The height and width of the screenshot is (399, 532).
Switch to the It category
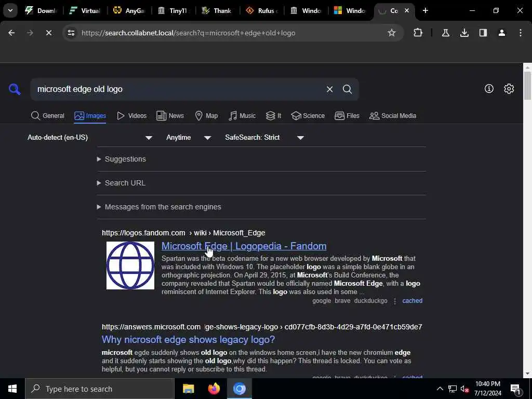click(273, 116)
